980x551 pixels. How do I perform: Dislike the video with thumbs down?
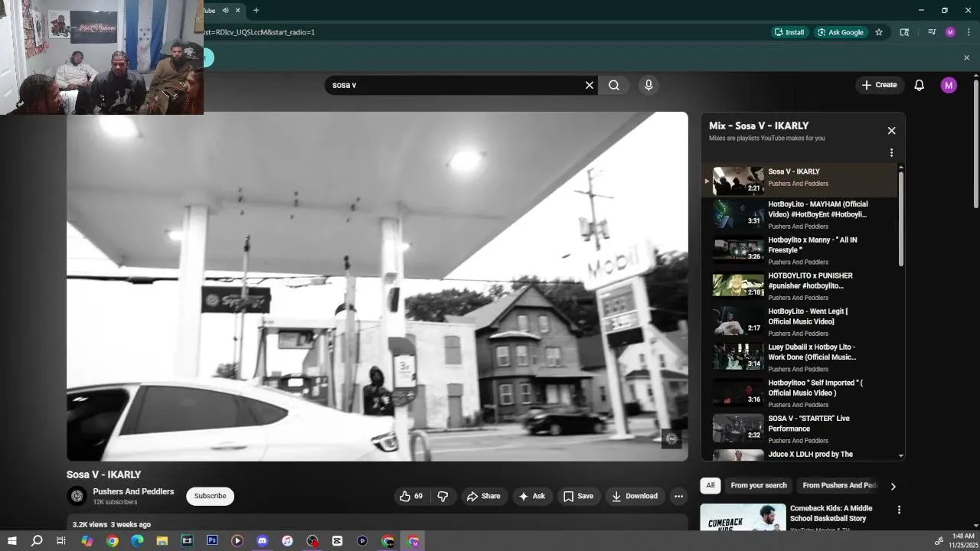click(x=443, y=496)
